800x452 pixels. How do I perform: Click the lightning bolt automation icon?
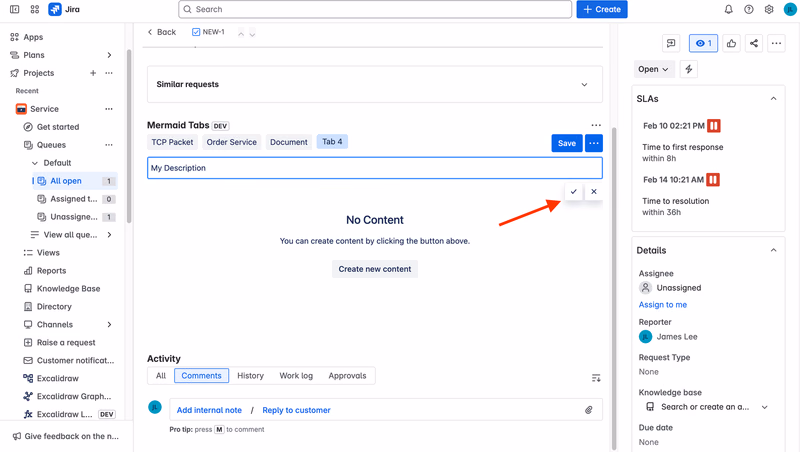[x=689, y=69]
